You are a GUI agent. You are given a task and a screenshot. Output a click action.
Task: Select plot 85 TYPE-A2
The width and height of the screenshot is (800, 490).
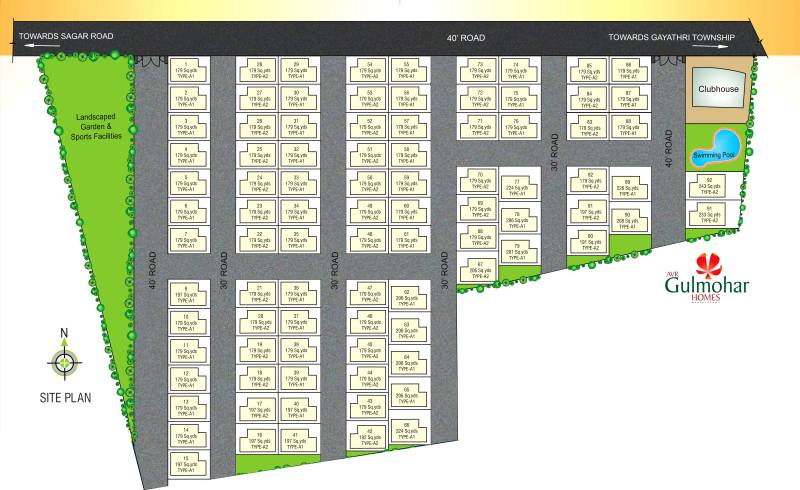click(x=589, y=70)
